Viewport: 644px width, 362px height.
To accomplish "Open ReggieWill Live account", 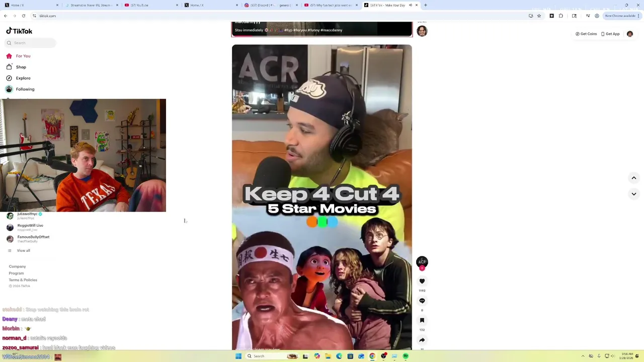I will pyautogui.click(x=25, y=227).
